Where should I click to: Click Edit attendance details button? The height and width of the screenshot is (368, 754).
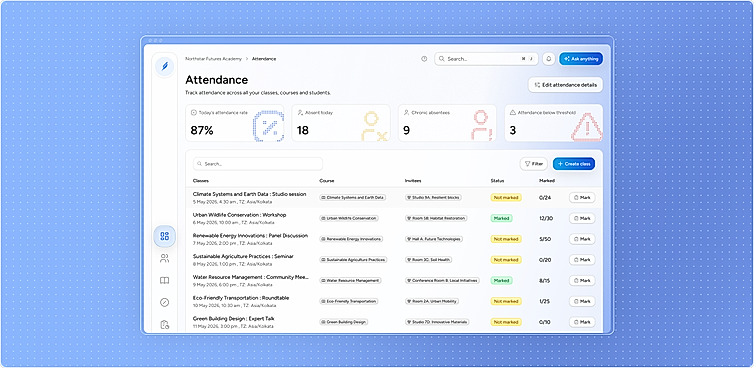(x=566, y=85)
